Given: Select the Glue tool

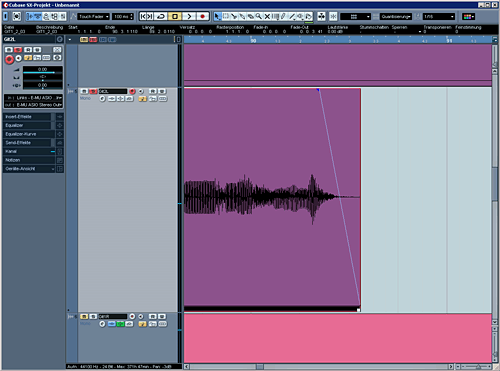Looking at the screenshot, I should click(x=242, y=16).
